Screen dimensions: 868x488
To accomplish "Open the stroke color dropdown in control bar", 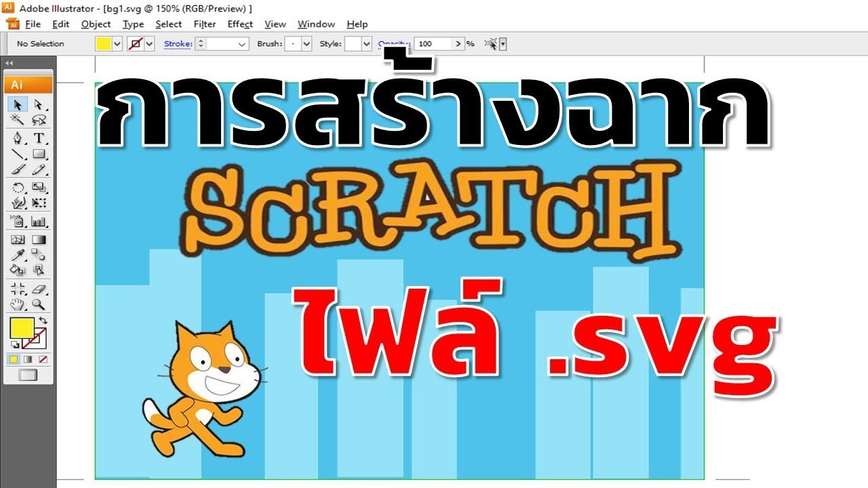I will tap(150, 44).
